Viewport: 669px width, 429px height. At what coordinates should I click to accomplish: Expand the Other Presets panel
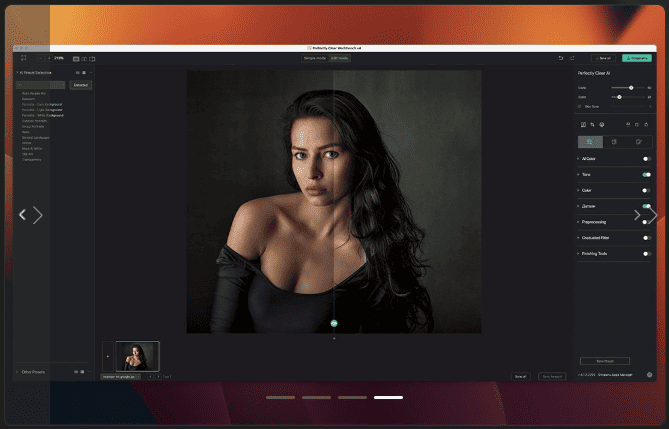tap(17, 372)
